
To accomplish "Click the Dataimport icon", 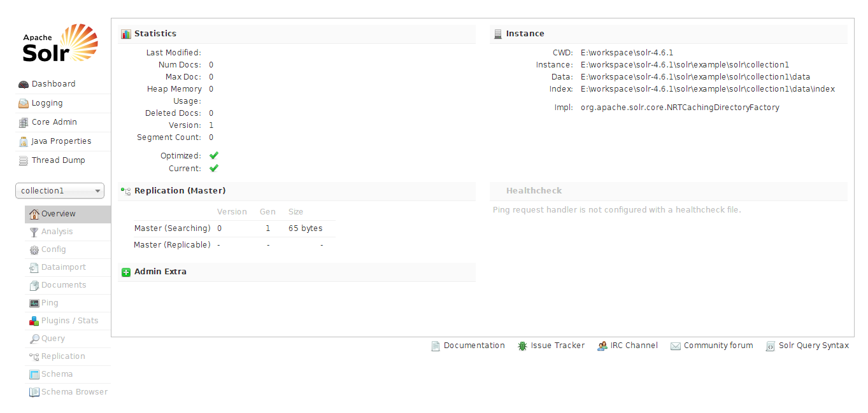I will (34, 268).
